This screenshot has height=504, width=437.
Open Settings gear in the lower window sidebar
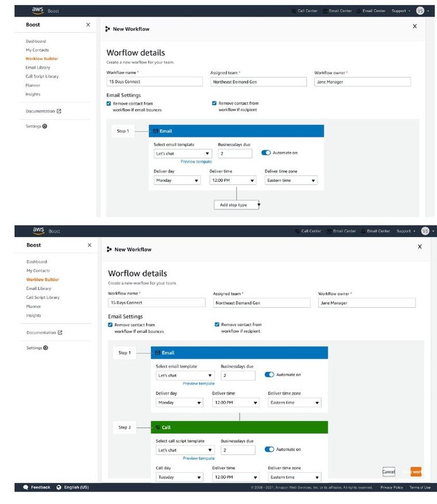(45, 348)
